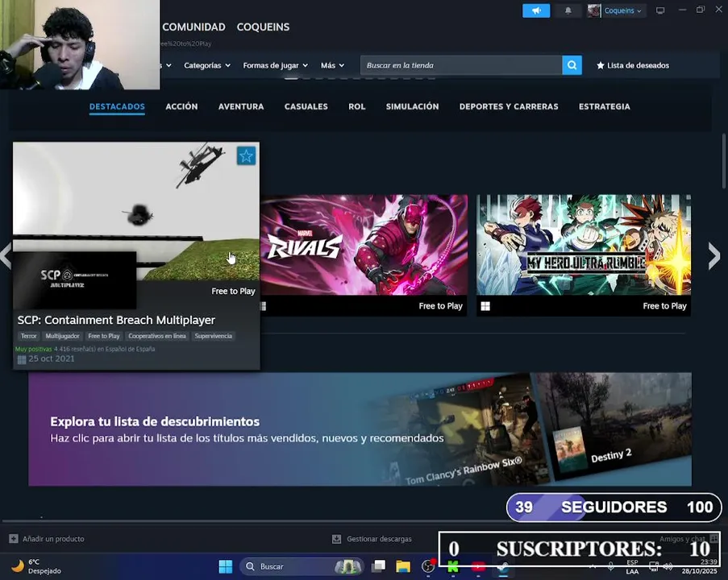Click the 28/10/2025 clock in system tray
The height and width of the screenshot is (580, 728).
(x=699, y=566)
